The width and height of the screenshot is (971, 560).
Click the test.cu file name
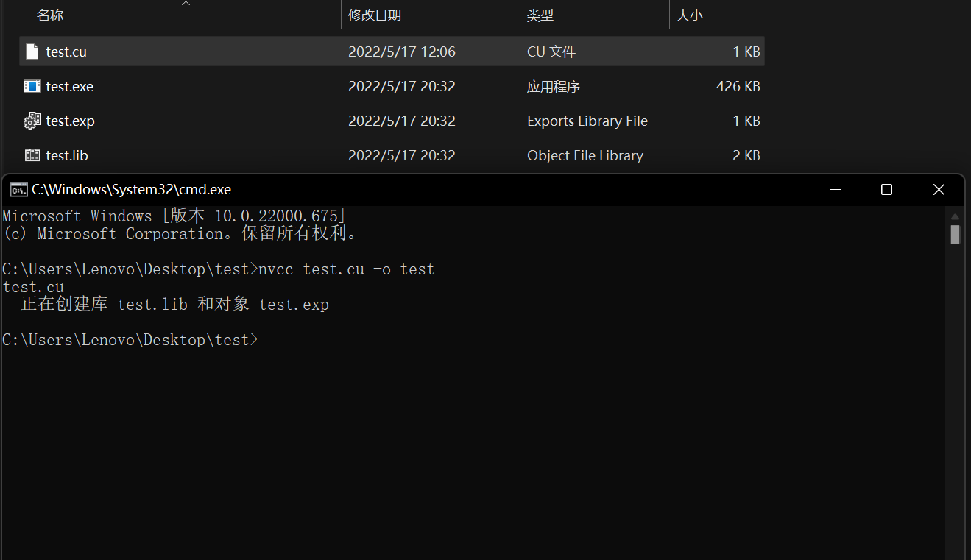click(x=66, y=52)
